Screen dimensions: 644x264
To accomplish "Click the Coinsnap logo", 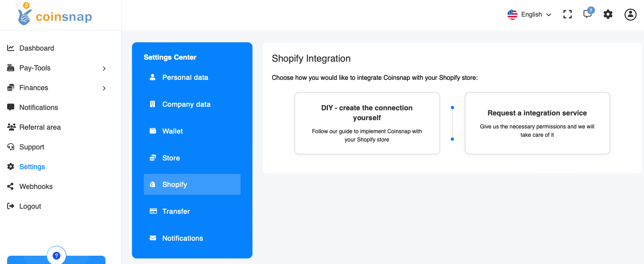I will (x=54, y=14).
